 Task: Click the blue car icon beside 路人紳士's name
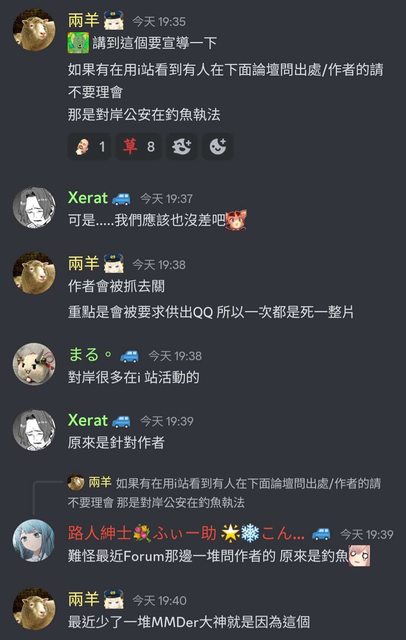tap(321, 534)
